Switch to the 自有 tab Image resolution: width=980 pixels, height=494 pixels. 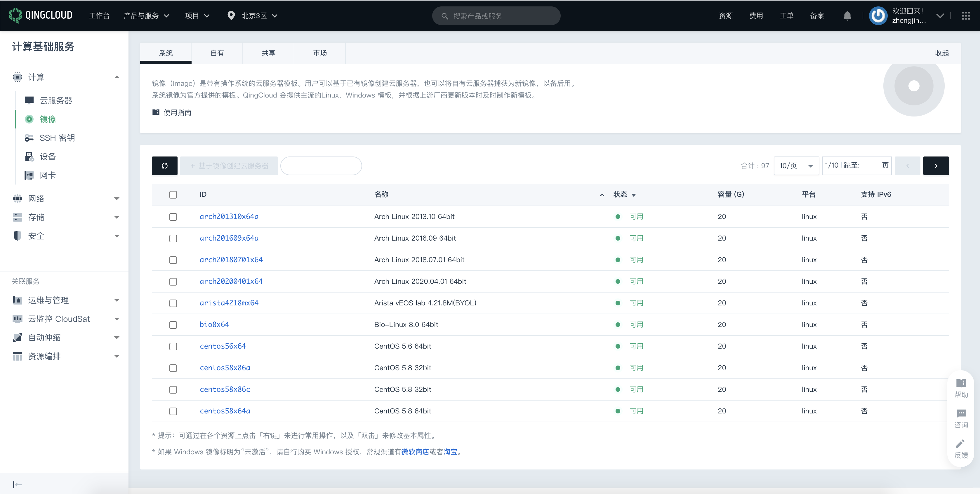coord(217,53)
